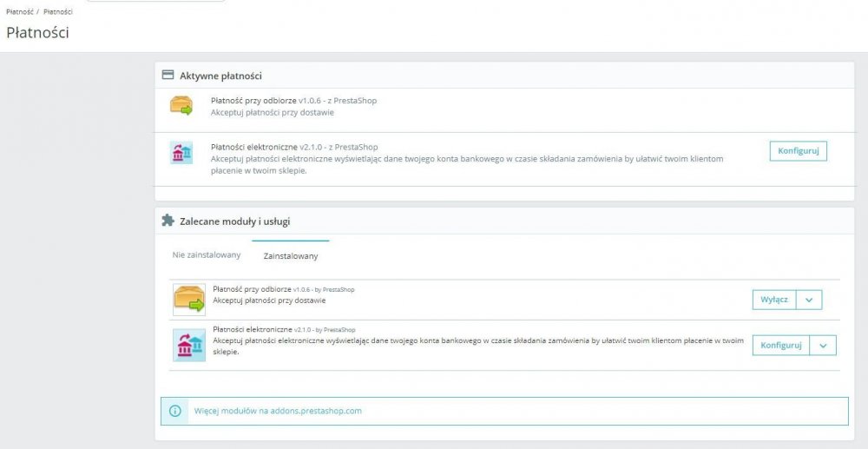868x449 pixels.
Task: Click the Płatności elektroniczne icon in the Zainstalowany list
Action: [189, 345]
